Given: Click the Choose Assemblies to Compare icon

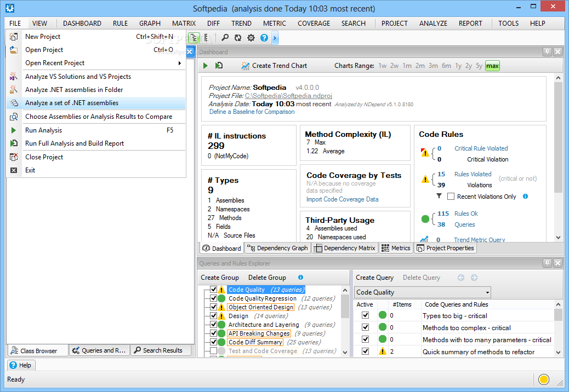Looking at the screenshot, I should click(x=13, y=117).
